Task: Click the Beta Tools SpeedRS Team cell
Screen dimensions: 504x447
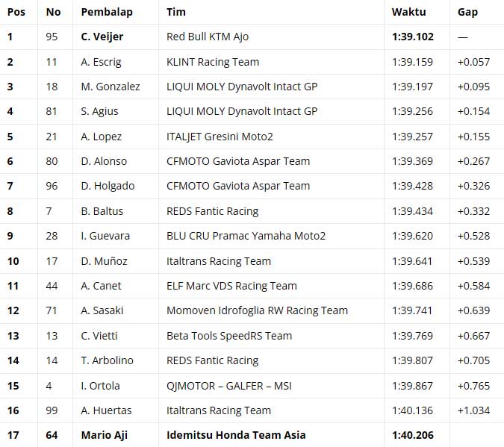Action: pos(229,336)
